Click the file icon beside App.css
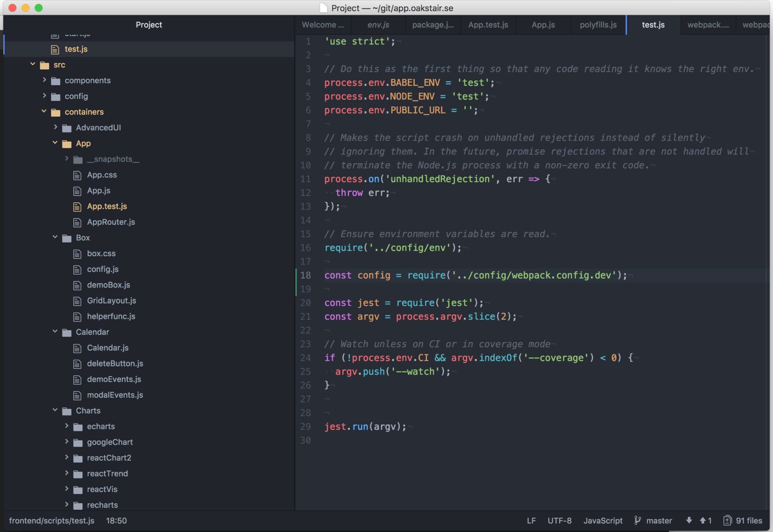Viewport: 773px width, 532px height. coord(77,175)
